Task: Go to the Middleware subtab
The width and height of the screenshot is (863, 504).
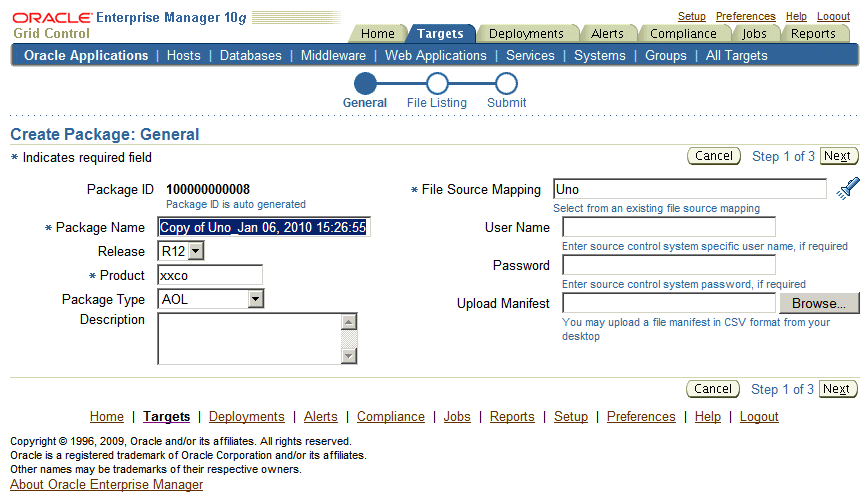Action: (x=333, y=56)
